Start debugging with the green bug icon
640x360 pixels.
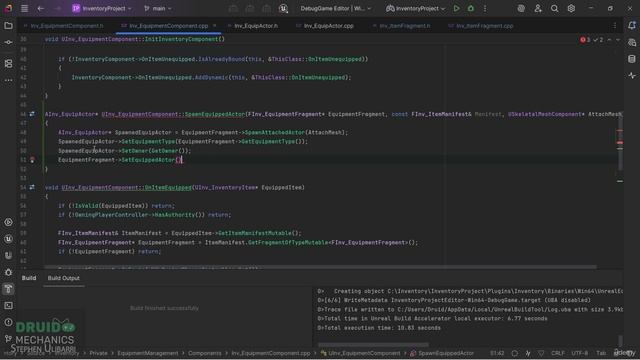tap(471, 8)
